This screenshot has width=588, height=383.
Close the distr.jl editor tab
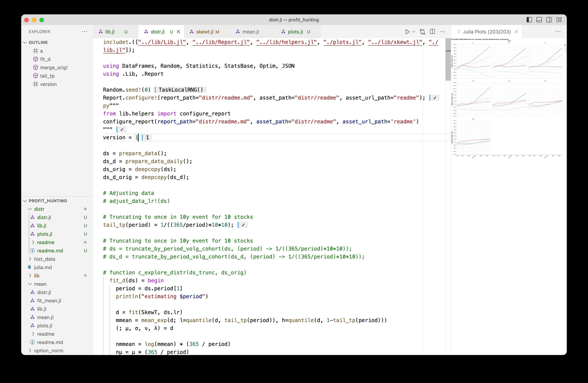tap(178, 32)
